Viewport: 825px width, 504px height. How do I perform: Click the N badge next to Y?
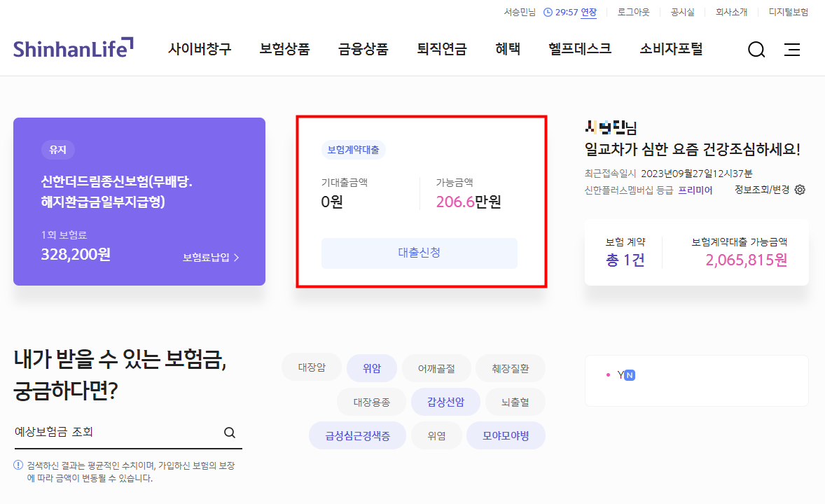click(630, 375)
